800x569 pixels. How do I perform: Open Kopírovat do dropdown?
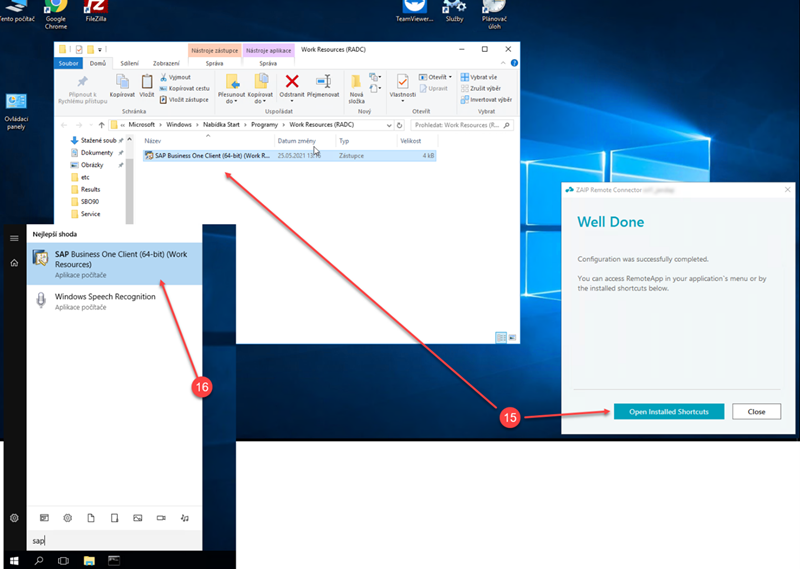pyautogui.click(x=260, y=89)
